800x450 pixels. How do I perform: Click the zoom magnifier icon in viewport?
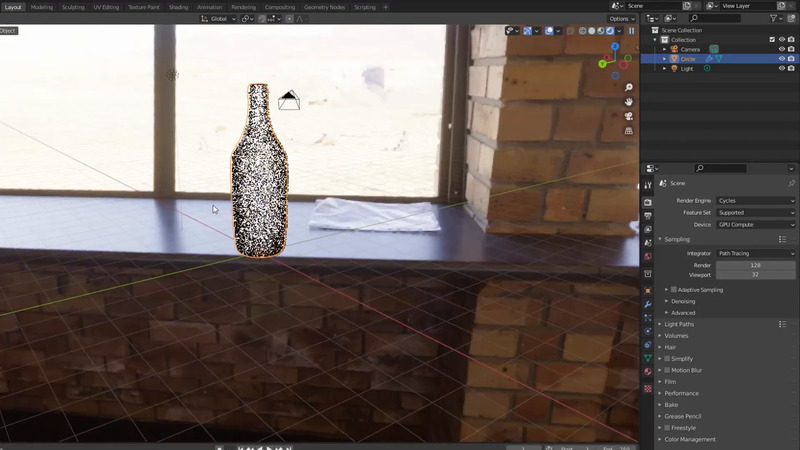point(629,88)
